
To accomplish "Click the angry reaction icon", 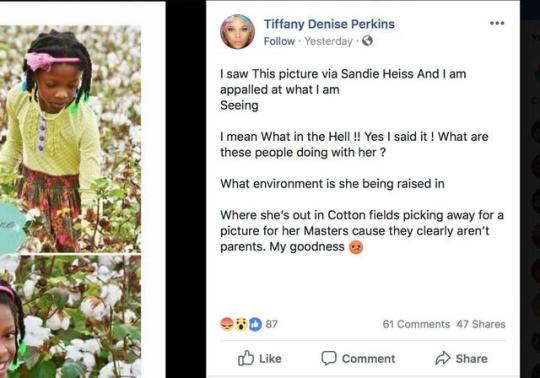I will coord(227,324).
